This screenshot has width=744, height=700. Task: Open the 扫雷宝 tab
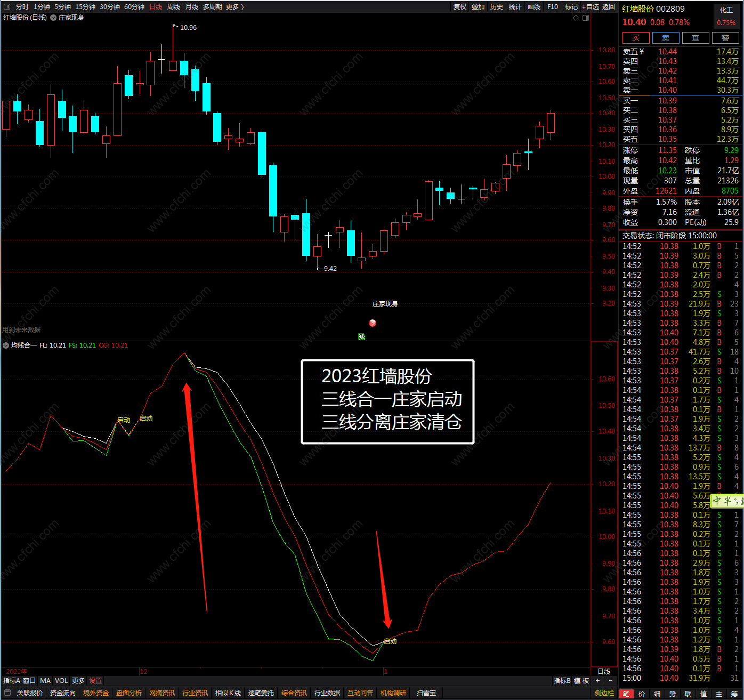coord(426,693)
